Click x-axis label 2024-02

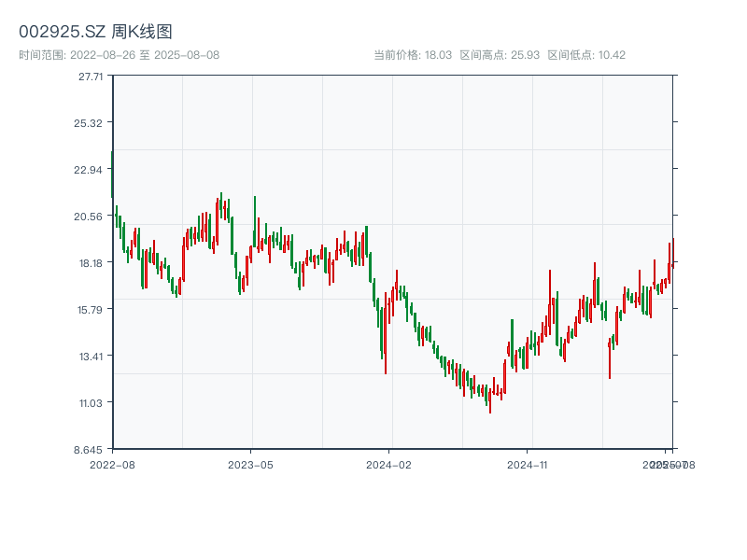[388, 465]
